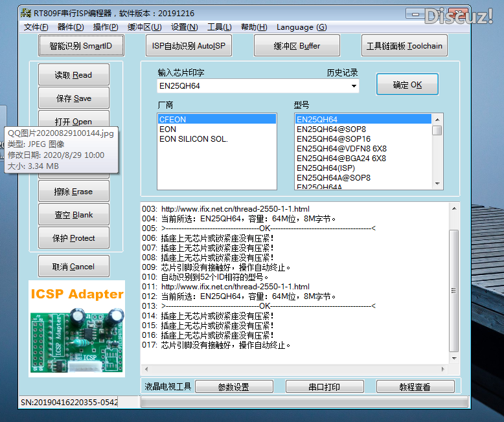Click log line 017 芯片引脚没有接触好
504x422 pixels.
click(x=216, y=345)
